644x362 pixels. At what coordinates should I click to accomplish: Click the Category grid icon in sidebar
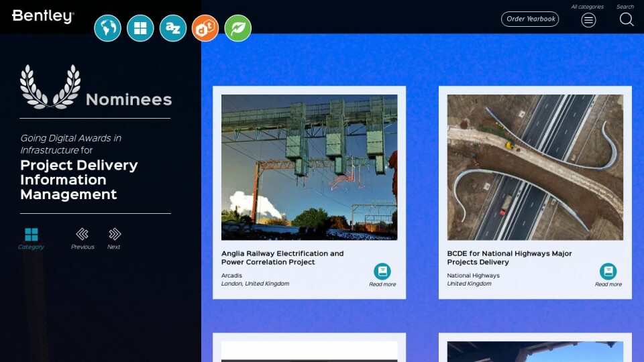point(32,235)
